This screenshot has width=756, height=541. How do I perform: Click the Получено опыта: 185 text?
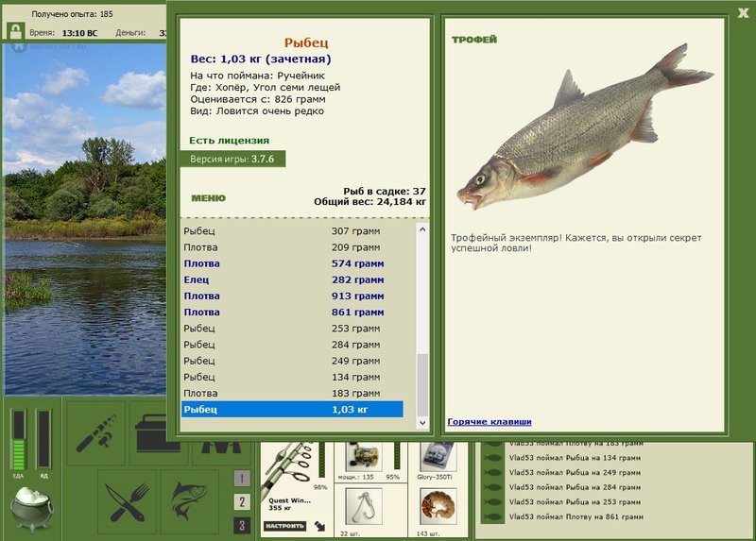tap(73, 14)
